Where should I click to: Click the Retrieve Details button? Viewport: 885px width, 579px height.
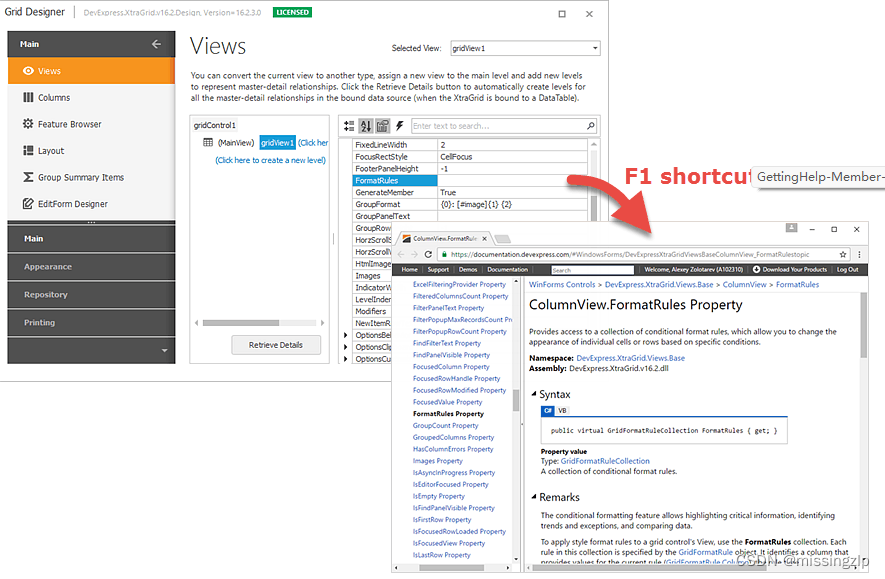click(276, 345)
